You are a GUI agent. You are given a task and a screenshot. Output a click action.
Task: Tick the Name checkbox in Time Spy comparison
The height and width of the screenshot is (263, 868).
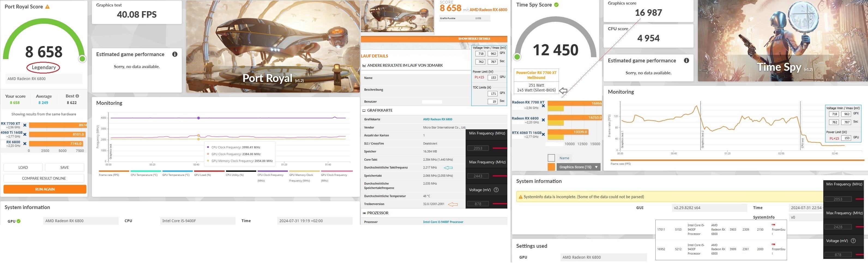coord(551,158)
